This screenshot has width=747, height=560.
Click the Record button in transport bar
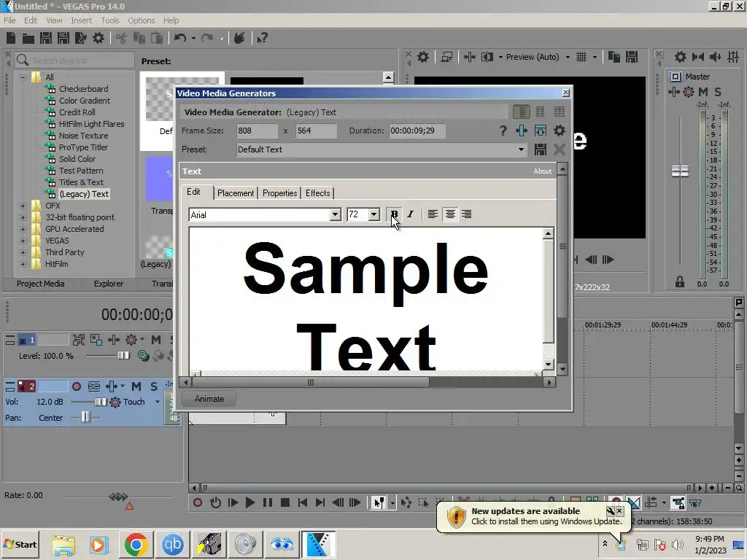click(x=197, y=502)
